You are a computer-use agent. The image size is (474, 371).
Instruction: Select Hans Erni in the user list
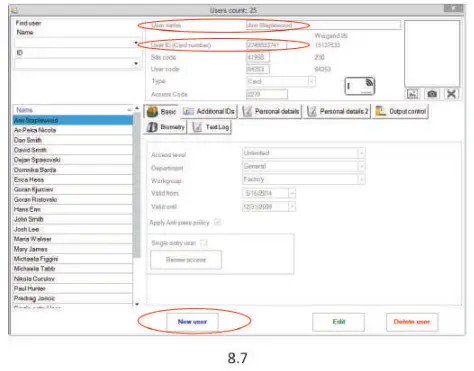click(73, 209)
